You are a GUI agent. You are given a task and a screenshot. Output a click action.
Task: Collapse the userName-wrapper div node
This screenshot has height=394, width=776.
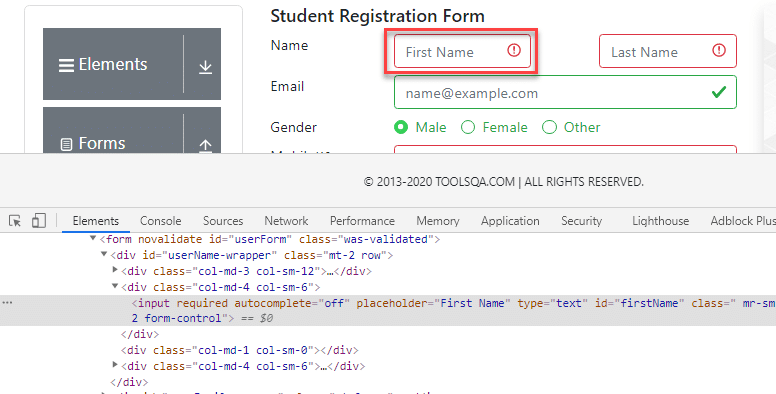[104, 254]
